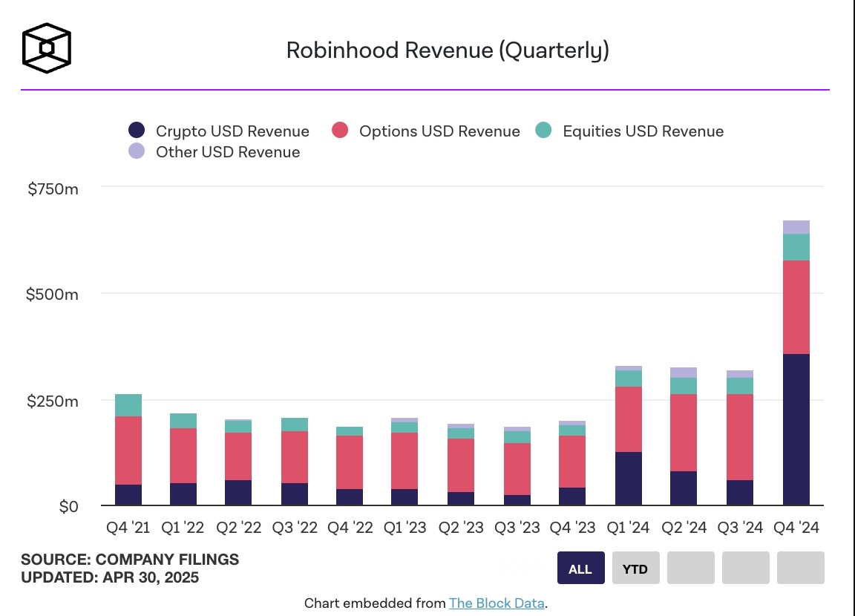Select the YTD time range button

(636, 568)
